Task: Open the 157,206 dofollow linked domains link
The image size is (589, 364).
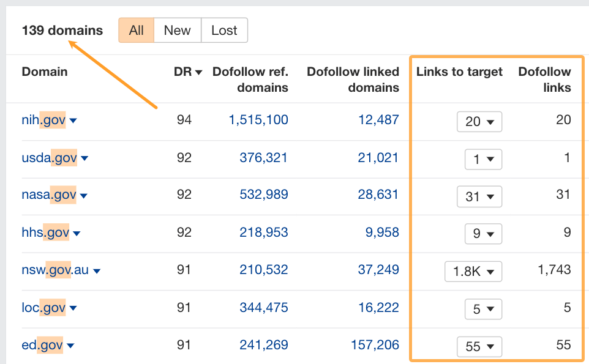Action: point(375,346)
